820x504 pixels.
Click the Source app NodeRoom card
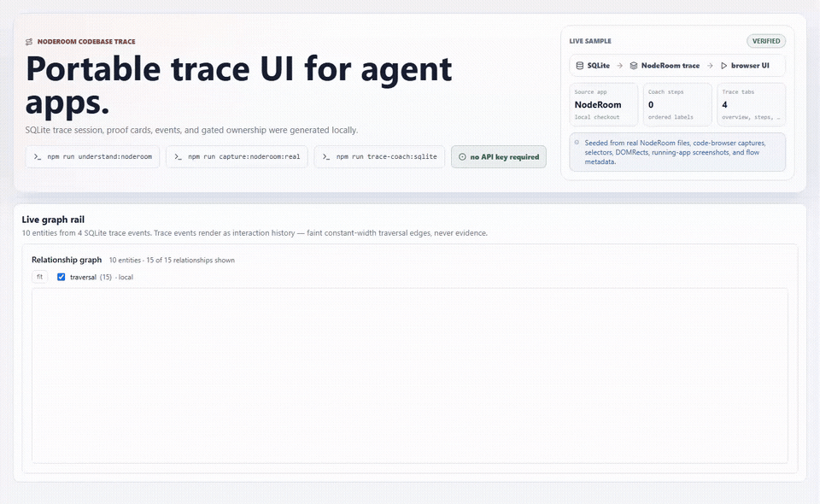tap(604, 104)
